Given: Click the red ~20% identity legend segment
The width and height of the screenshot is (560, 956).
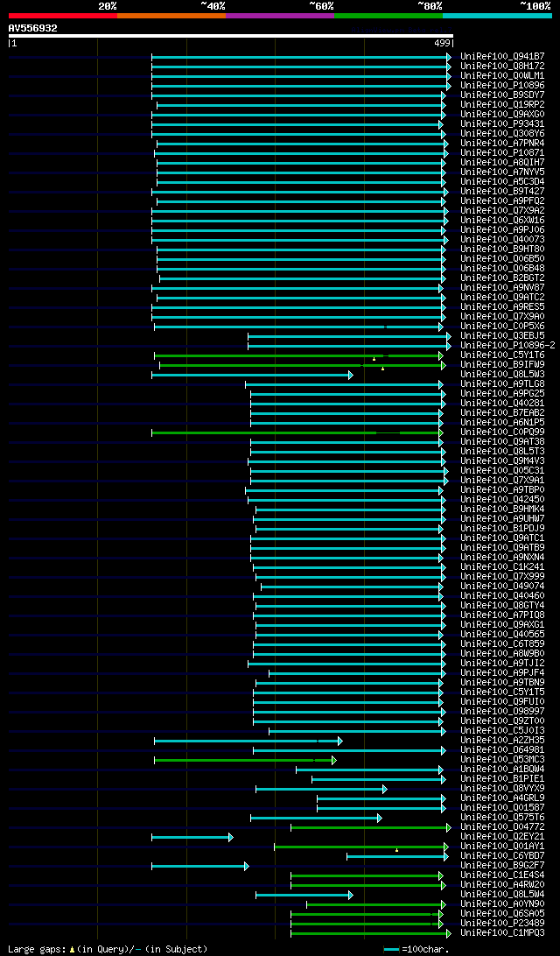Looking at the screenshot, I should point(63,15).
